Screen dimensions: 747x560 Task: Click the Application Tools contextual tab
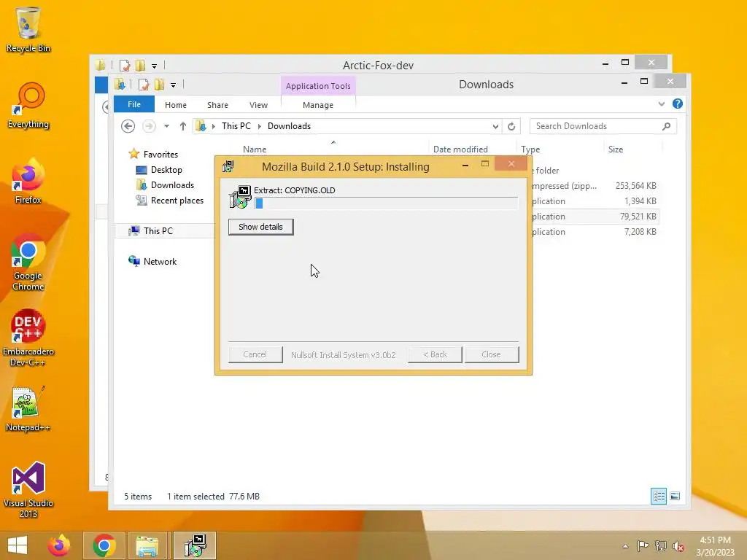(318, 86)
